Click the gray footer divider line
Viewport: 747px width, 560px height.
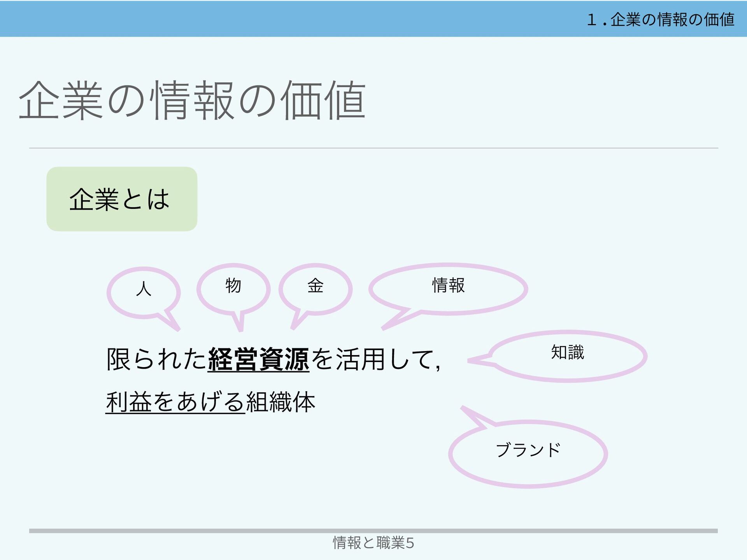point(373,530)
